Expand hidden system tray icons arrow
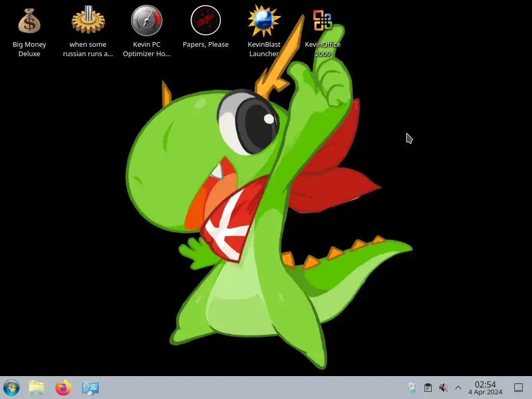 tap(458, 388)
